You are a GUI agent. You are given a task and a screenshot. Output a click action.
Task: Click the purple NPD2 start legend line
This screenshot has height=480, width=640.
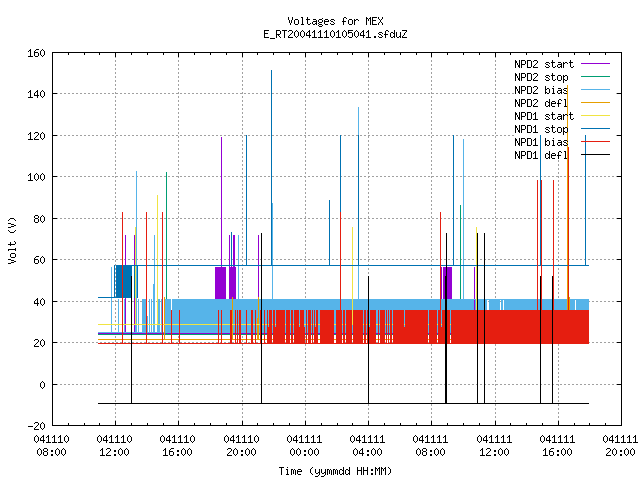point(596,64)
